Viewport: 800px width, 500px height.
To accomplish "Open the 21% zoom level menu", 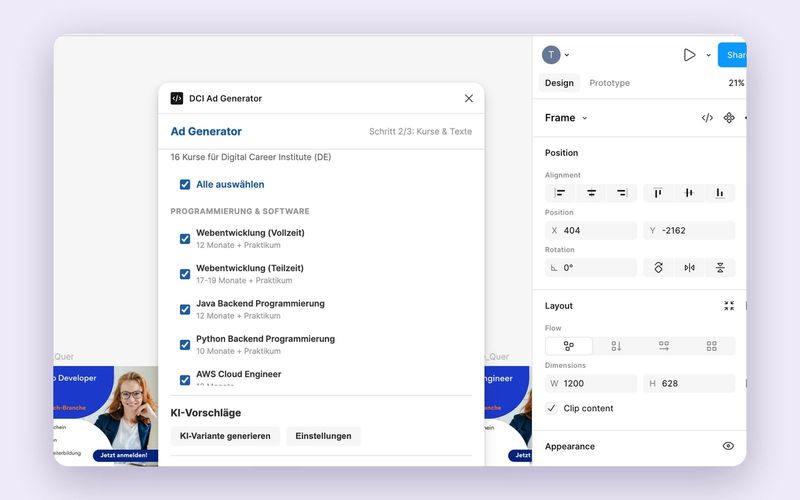I will tap(736, 83).
